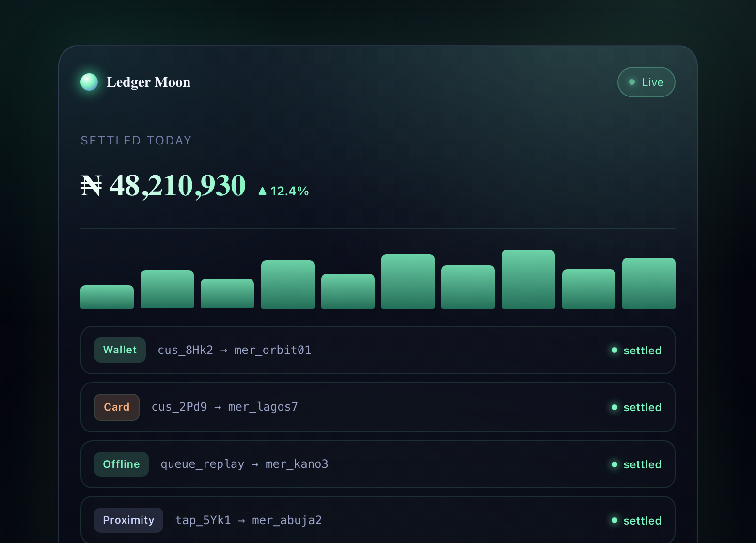Click the Card tag badge
This screenshot has height=543, width=756.
[117, 407]
